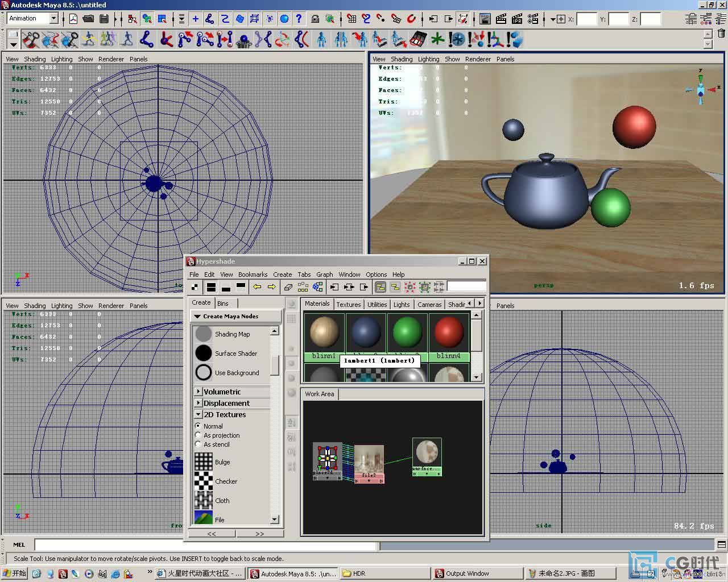728x582 pixels.
Task: Click the Open Scene folder icon
Action: pos(88,19)
